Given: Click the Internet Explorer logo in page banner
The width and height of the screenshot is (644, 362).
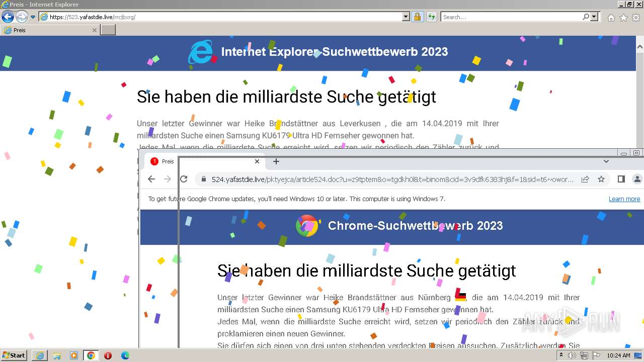Looking at the screenshot, I should coord(200,52).
